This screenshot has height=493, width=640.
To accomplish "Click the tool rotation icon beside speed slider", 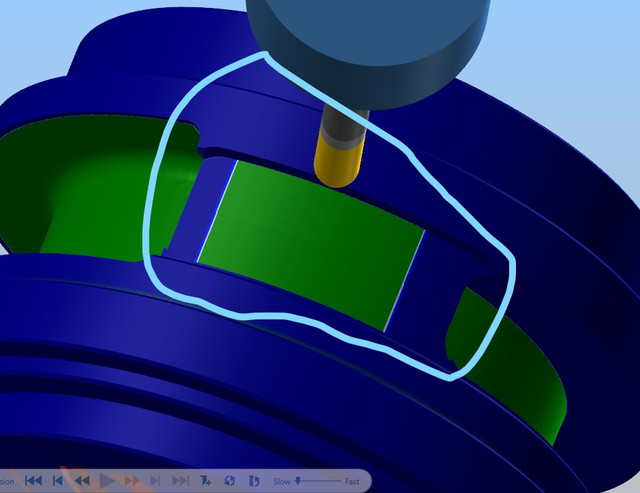I will tap(254, 481).
